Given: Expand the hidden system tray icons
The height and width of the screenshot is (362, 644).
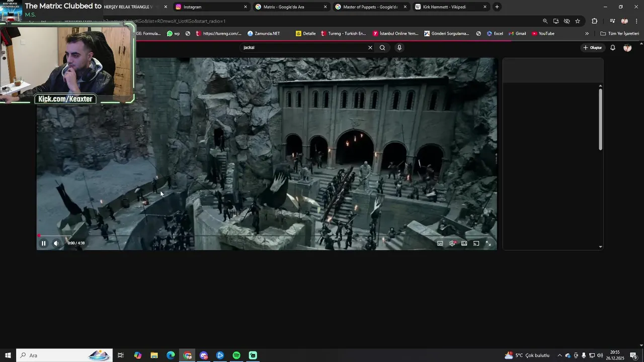Looking at the screenshot, I should (x=559, y=355).
